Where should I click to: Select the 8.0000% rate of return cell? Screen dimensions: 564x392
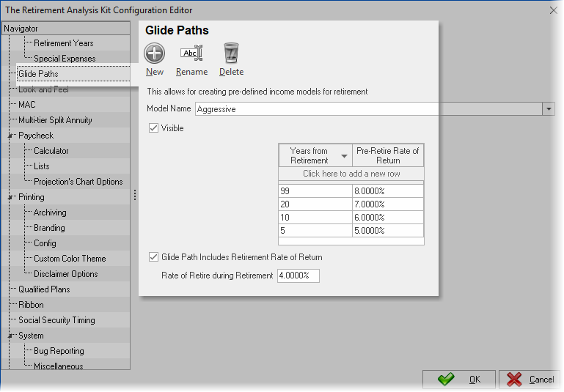(x=387, y=191)
